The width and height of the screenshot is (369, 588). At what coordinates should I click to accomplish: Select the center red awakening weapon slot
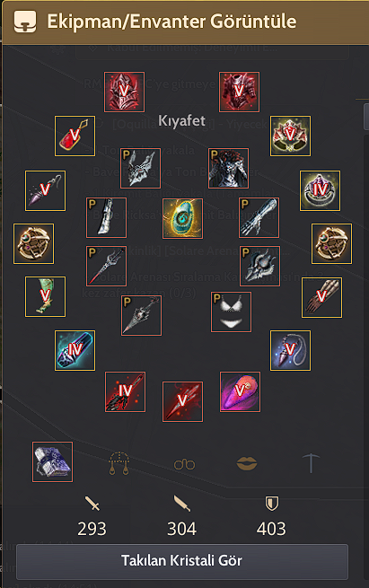point(182,401)
